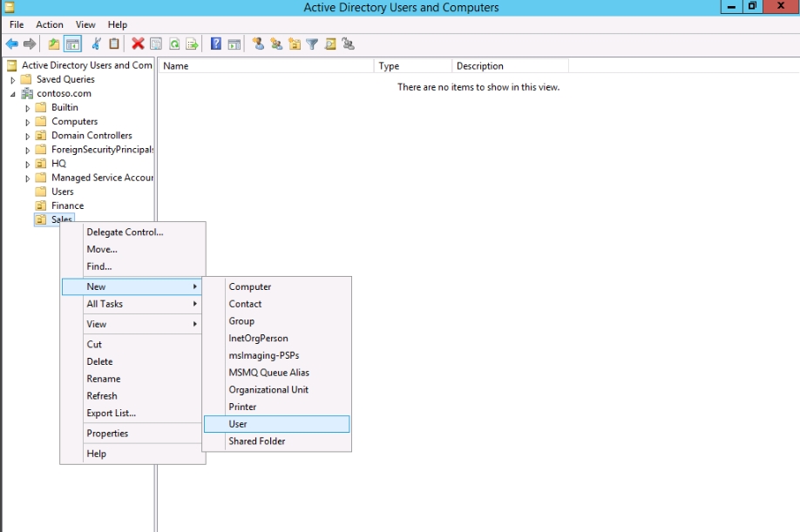This screenshot has width=800, height=532.
Task: Go up one level with the folder icon
Action: pyautogui.click(x=53, y=44)
